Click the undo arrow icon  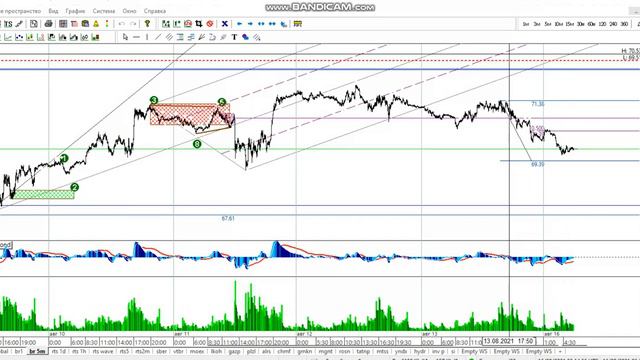tap(122, 24)
